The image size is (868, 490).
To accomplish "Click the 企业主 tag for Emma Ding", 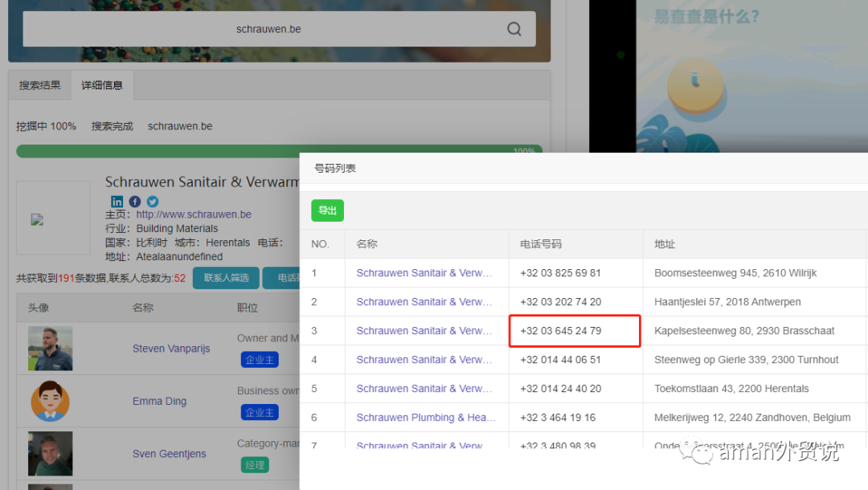I will pos(260,412).
